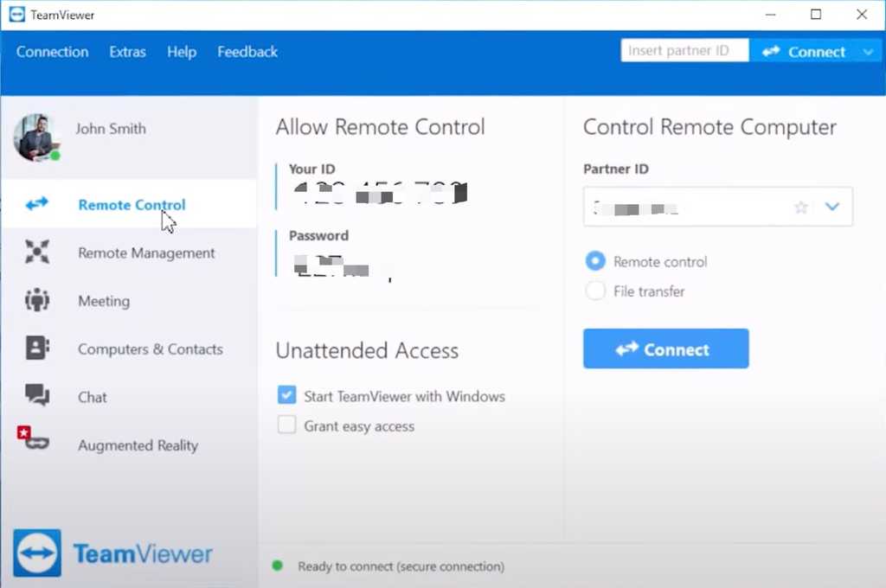
Task: Select the Remote Control sidebar icon
Action: pyautogui.click(x=35, y=204)
